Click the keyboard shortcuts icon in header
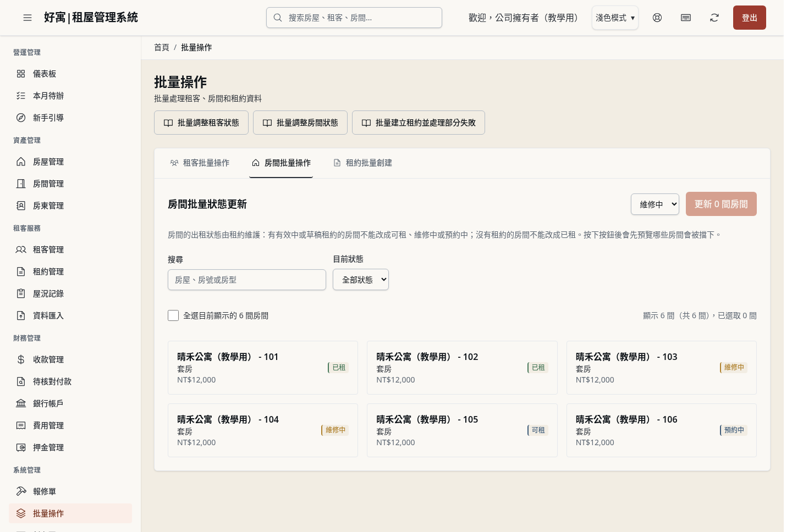The width and height of the screenshot is (792, 532). (x=686, y=18)
